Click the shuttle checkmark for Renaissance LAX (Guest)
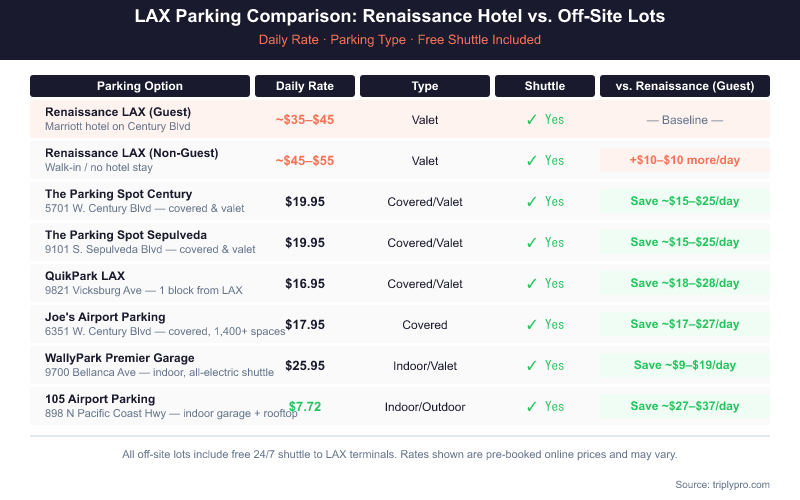800x500 pixels. coord(533,120)
